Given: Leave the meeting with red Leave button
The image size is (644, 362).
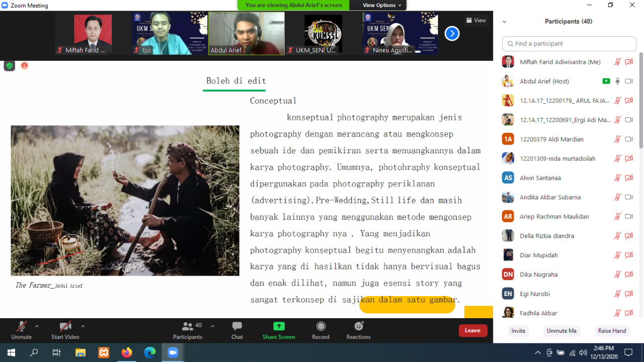Looking at the screenshot, I should [x=472, y=330].
